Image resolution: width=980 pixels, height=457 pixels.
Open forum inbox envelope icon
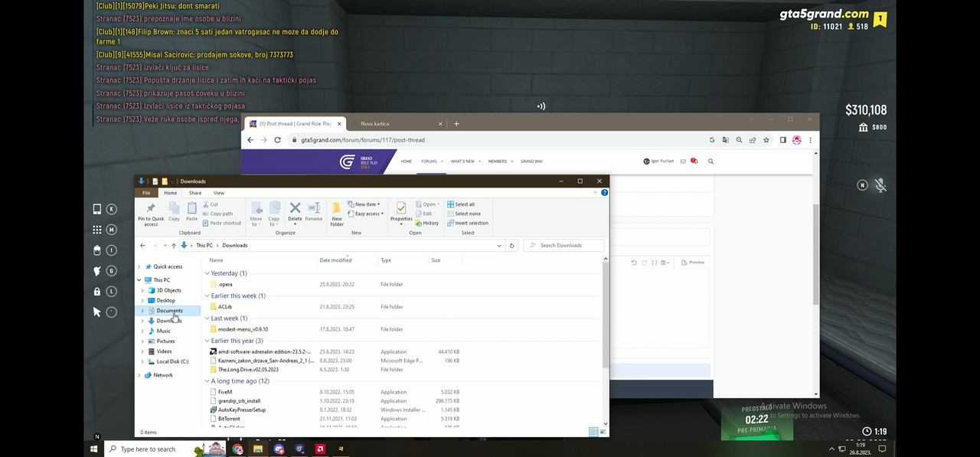coord(683,161)
